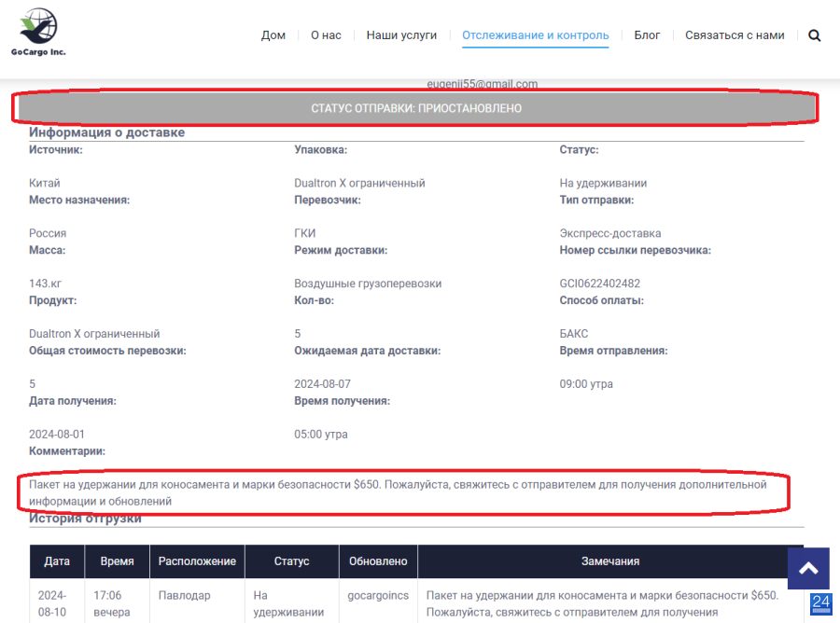Screen dimensions: 840x623
Task: Click the Информация о доставке heading
Action: point(106,132)
